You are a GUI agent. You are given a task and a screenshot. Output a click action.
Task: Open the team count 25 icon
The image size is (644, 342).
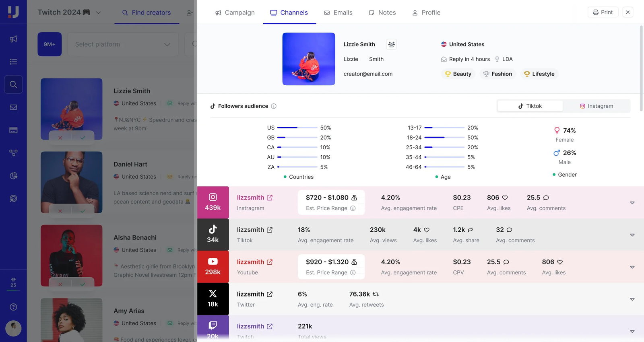pos(13,282)
